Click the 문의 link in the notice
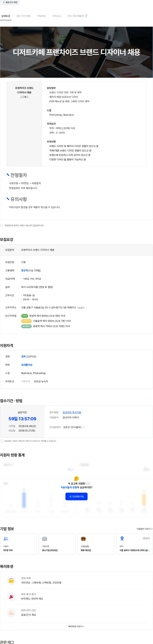 pyautogui.click(x=35, y=226)
